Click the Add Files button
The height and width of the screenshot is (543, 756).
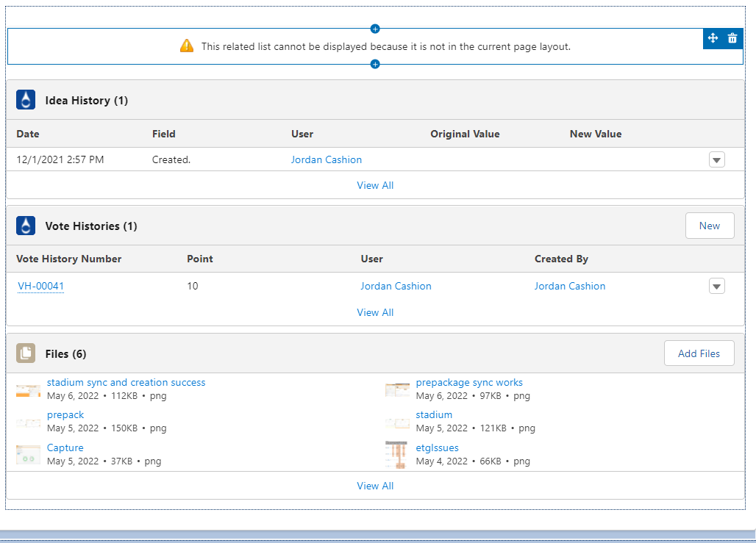(699, 353)
